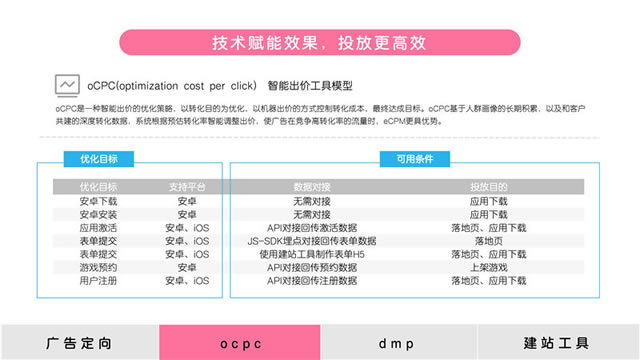Click the oCPC chart monitor icon
This screenshot has width=640, height=360.
pyautogui.click(x=67, y=86)
